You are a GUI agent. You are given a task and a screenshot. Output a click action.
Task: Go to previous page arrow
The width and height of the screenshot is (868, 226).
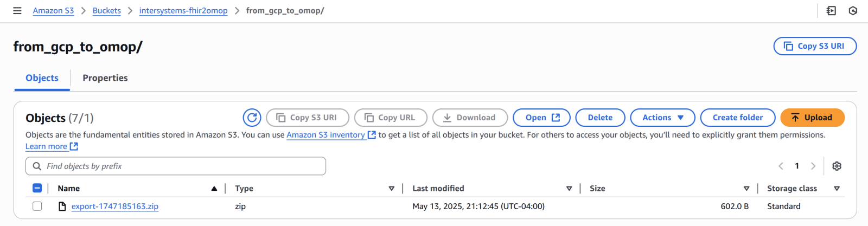coord(781,166)
